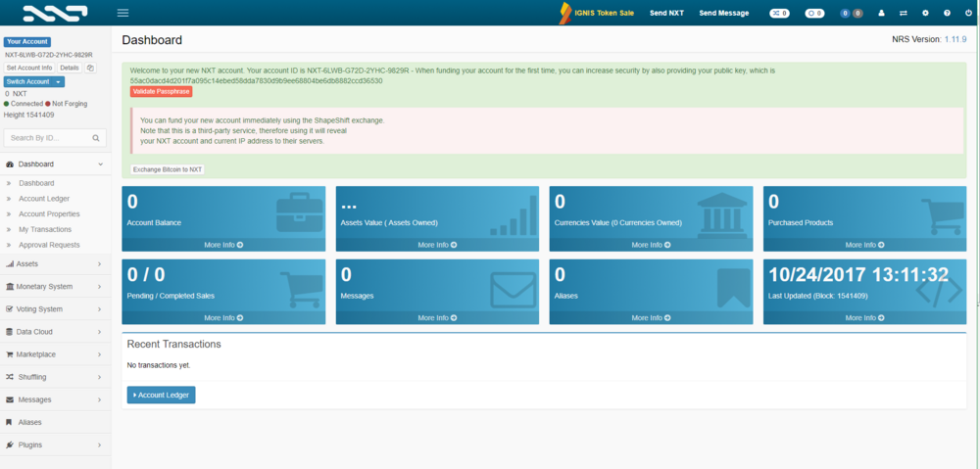The image size is (980, 469).
Task: Click the Your Account label button
Action: pos(27,42)
